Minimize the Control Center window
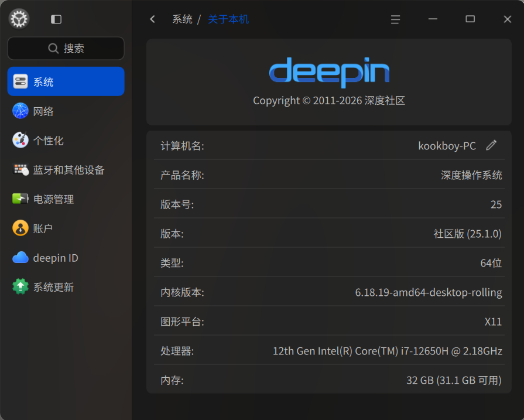Image resolution: width=524 pixels, height=420 pixels. [x=433, y=19]
